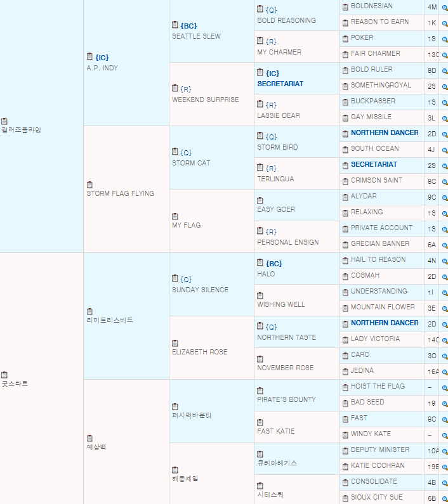Click clipboard icon above A.P. INDY
The width and height of the screenshot is (448, 504).
click(x=89, y=56)
